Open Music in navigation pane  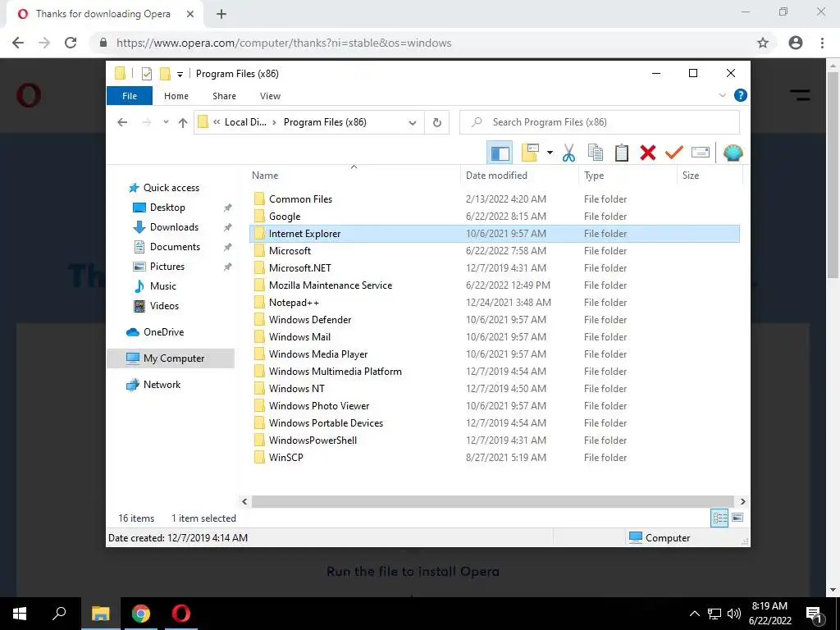point(163,286)
